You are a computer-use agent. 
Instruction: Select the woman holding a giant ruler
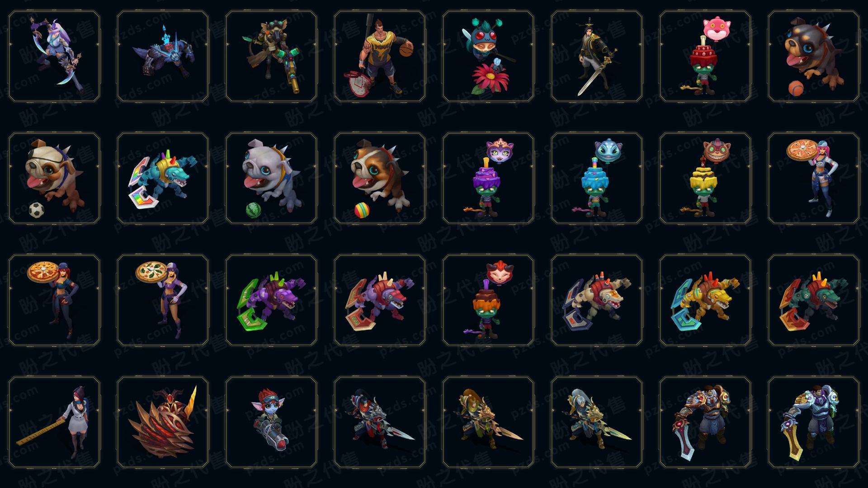[x=54, y=422]
